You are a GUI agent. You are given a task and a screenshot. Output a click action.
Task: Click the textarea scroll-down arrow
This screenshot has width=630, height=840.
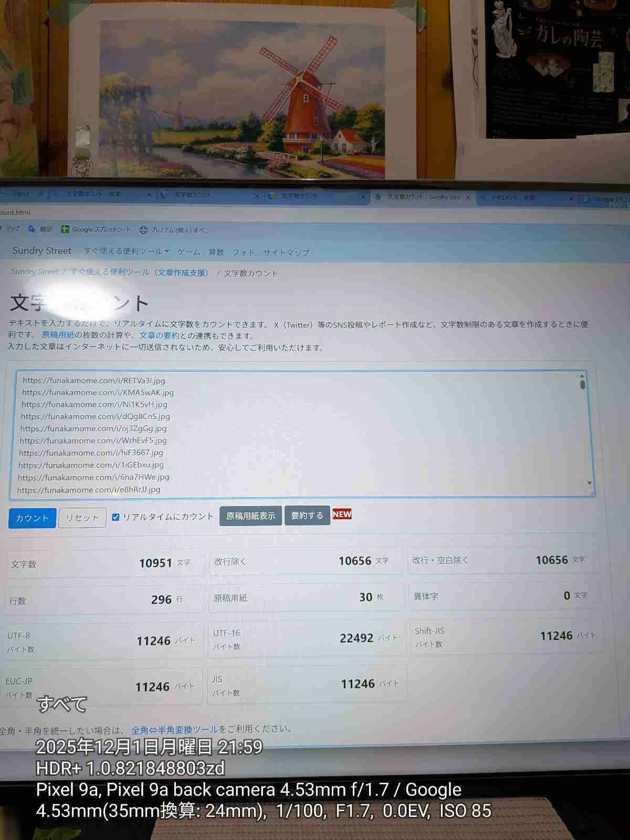590,483
